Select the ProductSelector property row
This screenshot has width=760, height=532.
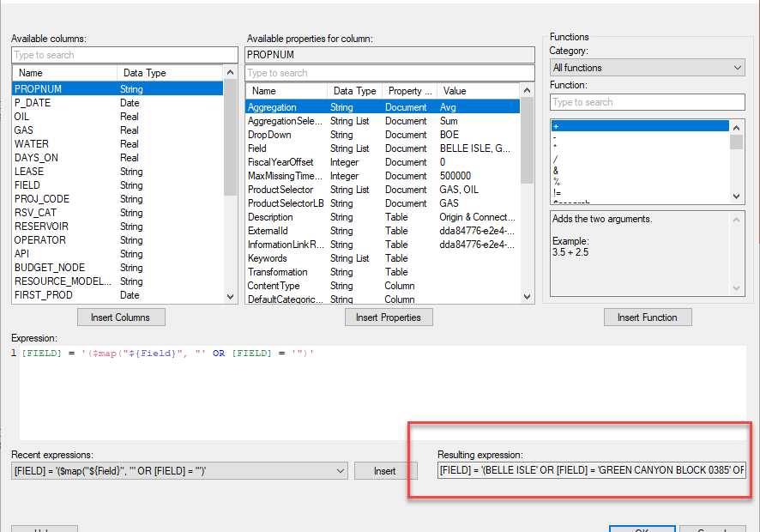click(383, 190)
